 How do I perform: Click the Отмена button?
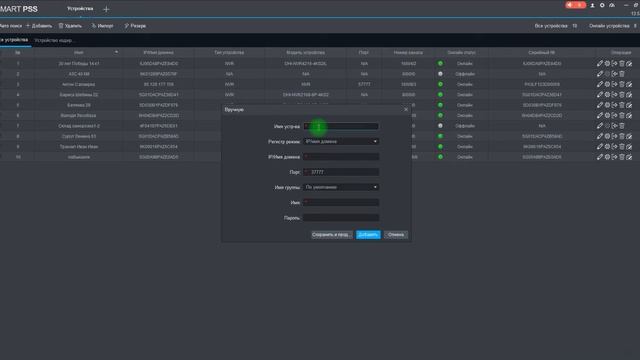(396, 235)
